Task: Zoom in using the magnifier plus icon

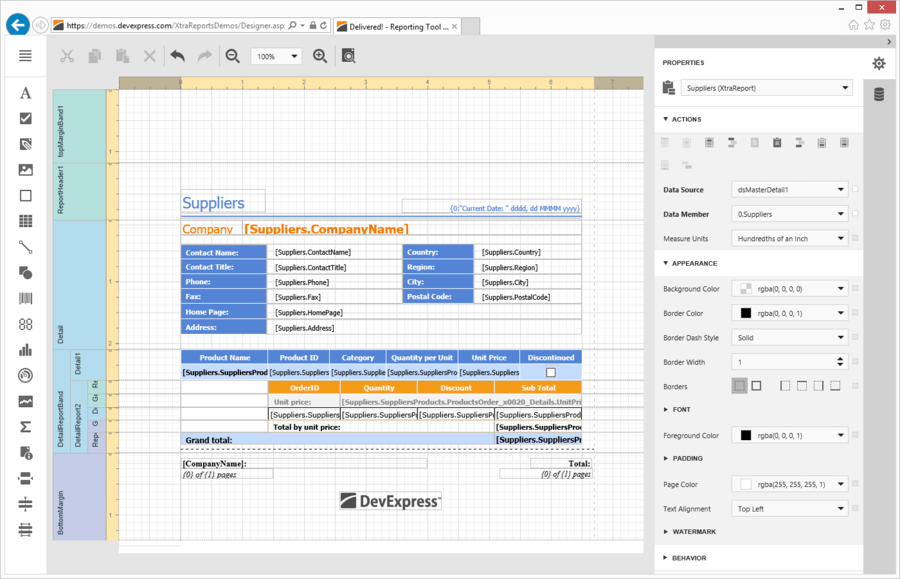Action: pos(320,56)
